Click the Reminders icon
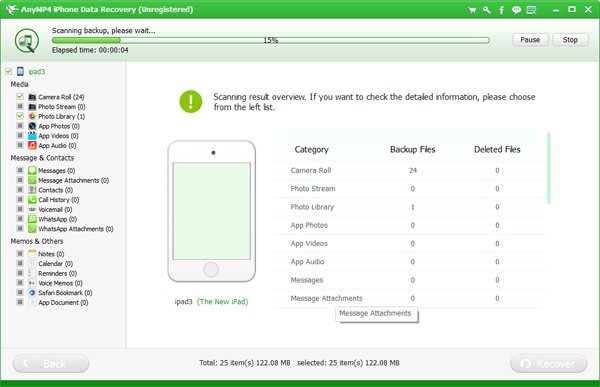 32,273
